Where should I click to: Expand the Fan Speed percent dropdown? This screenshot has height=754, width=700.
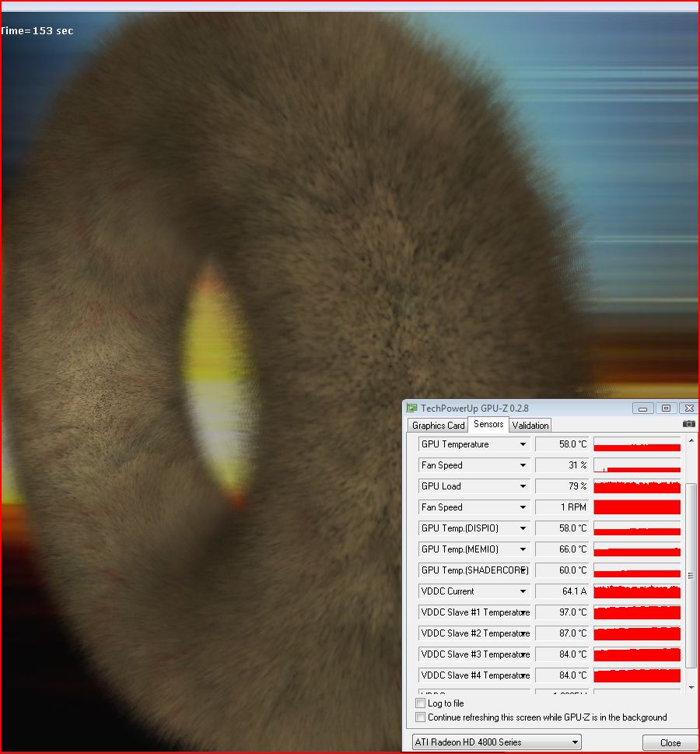[x=523, y=465]
